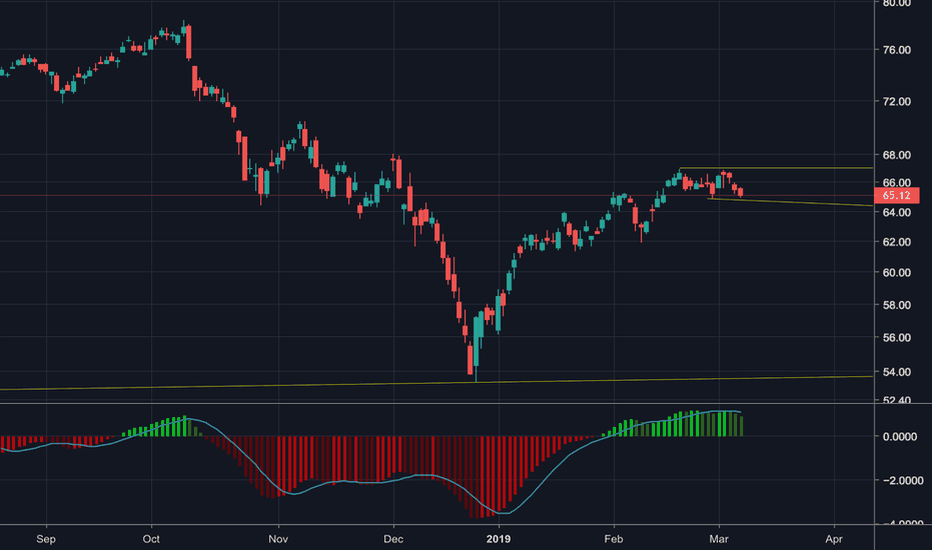Viewport: 932px width, 550px height.
Task: Click the 54.00 price axis label
Action: 897,372
